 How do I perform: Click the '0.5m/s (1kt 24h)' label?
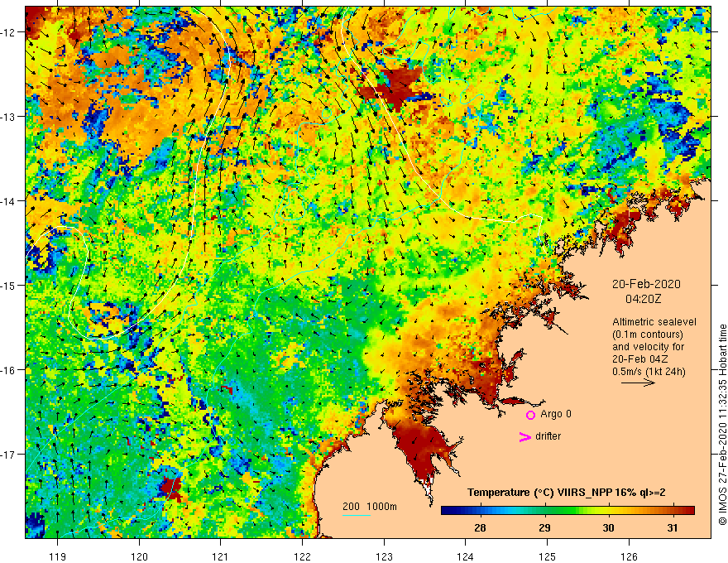click(x=649, y=372)
